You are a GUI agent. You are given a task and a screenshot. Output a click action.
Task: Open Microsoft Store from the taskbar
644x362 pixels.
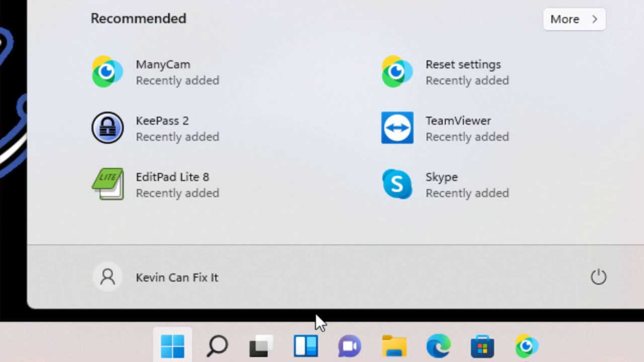point(482,346)
